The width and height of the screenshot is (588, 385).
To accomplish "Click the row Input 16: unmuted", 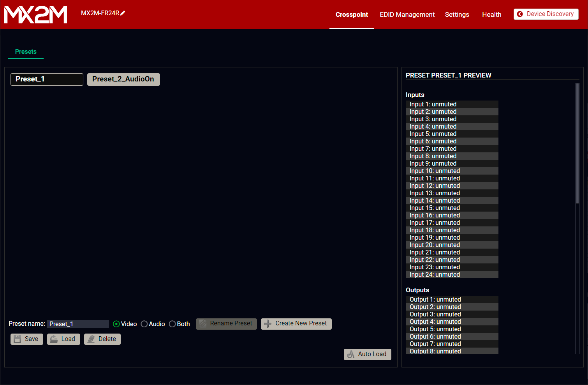I will (452, 215).
